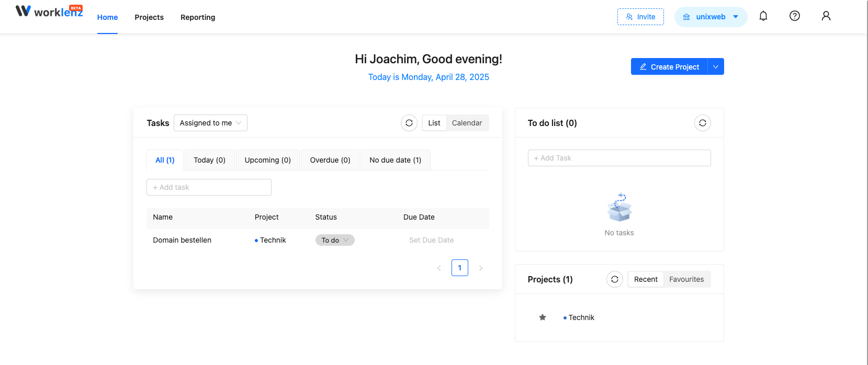The image size is (868, 365).
Task: Select the Today (0) tab
Action: click(x=209, y=160)
